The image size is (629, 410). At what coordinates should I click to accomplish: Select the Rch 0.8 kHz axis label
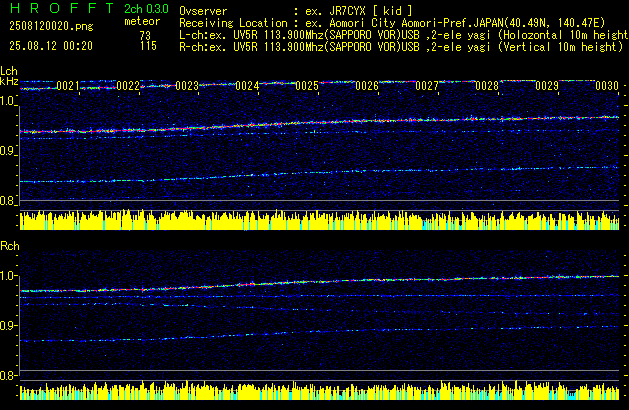(x=7, y=375)
